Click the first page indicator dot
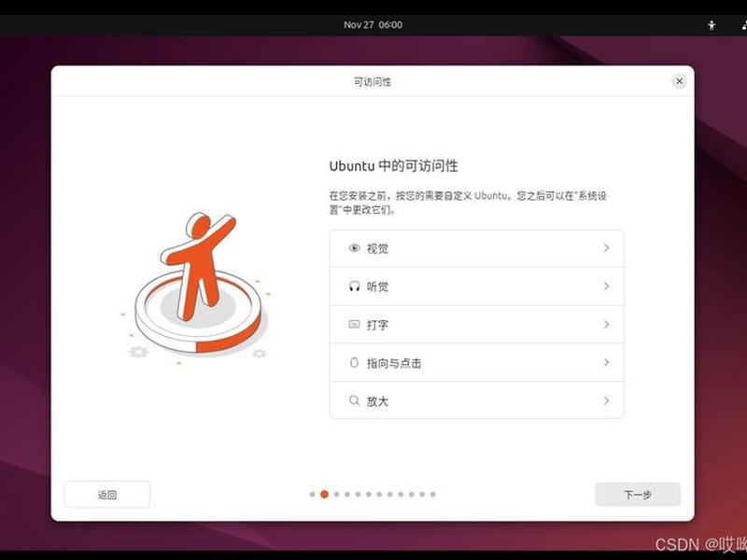 click(313, 495)
